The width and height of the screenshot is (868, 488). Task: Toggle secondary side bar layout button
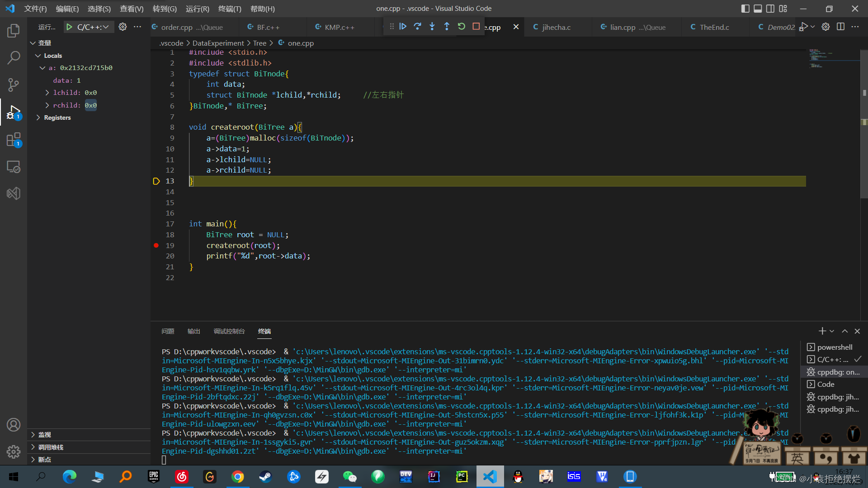pos(770,9)
